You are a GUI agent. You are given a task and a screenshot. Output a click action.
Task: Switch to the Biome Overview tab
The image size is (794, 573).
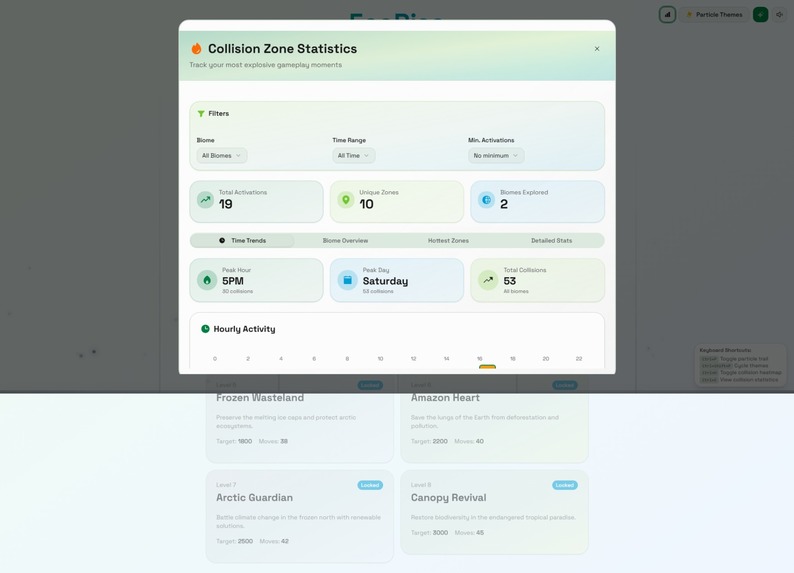345,240
